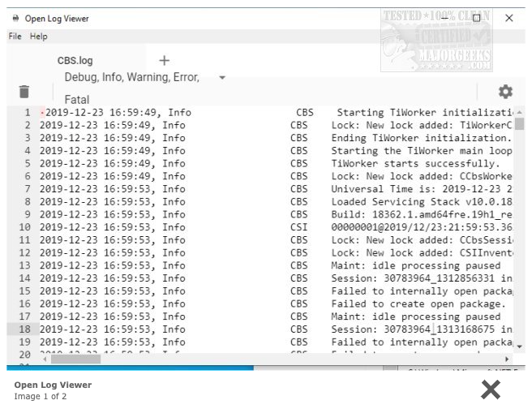This screenshot has height=409, width=532.
Task: Click the vertical scrollbar thumb of the log
Action: pyautogui.click(x=519, y=123)
